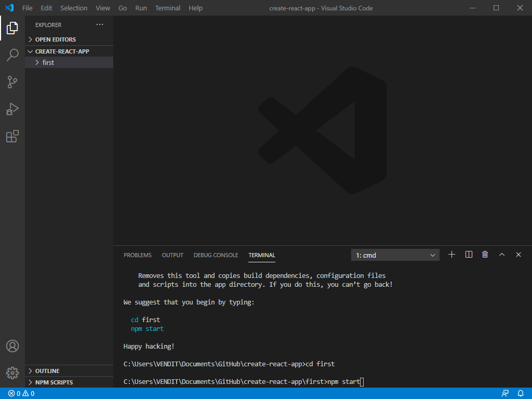Minimize the Visual Studio Code window
Screen dimensions: 532x399
[472, 8]
